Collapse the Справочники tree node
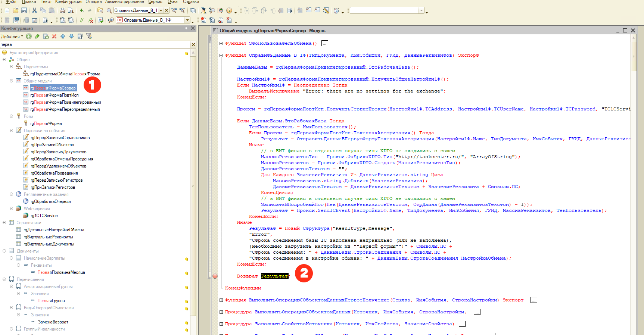644x335 pixels. [4, 223]
